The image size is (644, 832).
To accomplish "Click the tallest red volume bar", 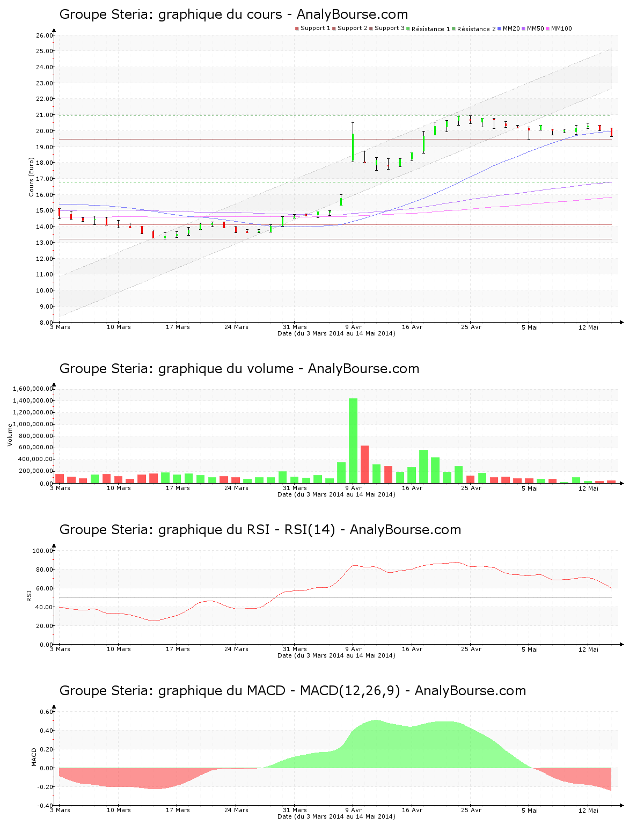I will [365, 464].
